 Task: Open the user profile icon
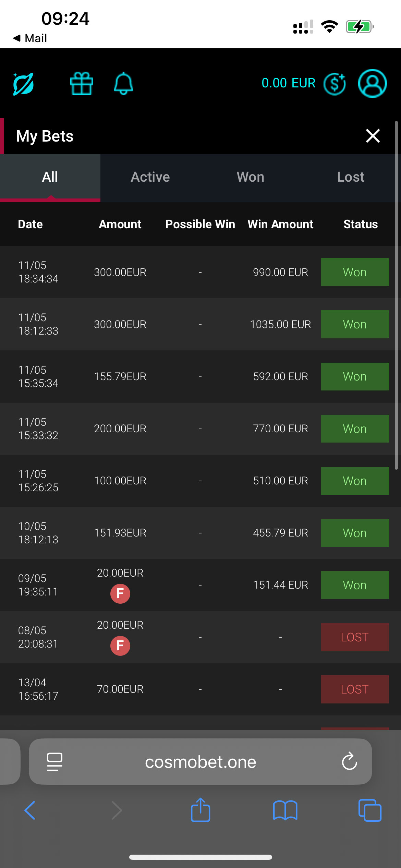372,83
